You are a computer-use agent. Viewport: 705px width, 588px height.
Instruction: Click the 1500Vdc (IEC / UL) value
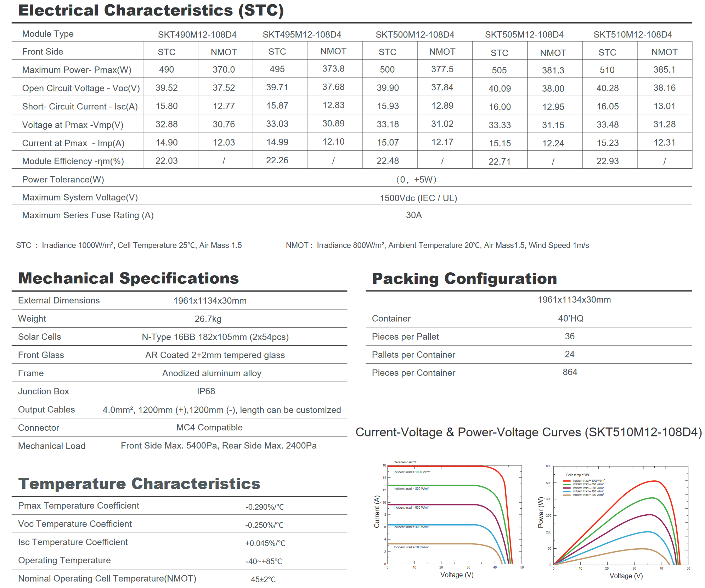point(418,198)
